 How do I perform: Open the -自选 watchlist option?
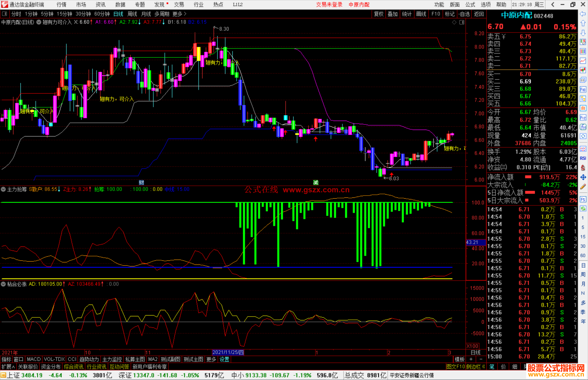click(464, 14)
